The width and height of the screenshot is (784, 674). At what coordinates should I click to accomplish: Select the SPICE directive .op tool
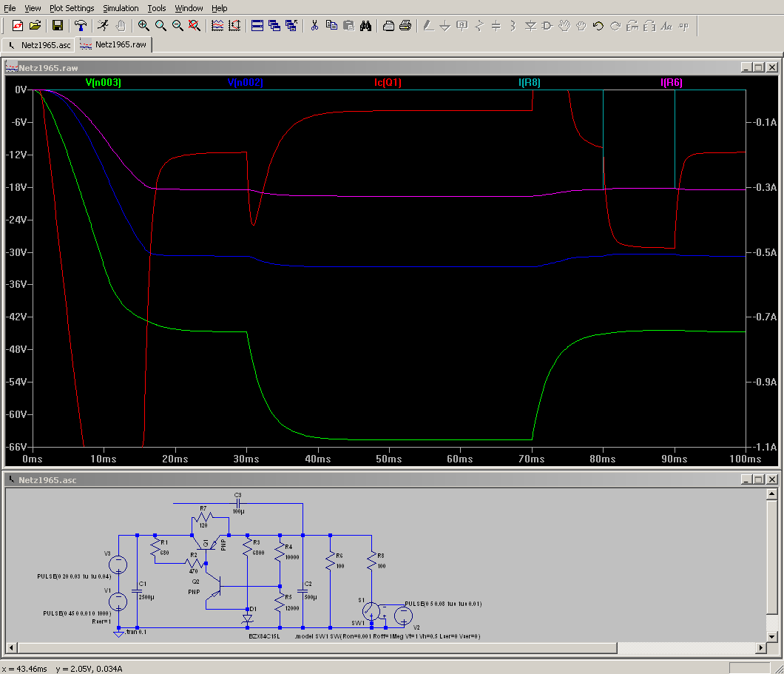(x=683, y=25)
